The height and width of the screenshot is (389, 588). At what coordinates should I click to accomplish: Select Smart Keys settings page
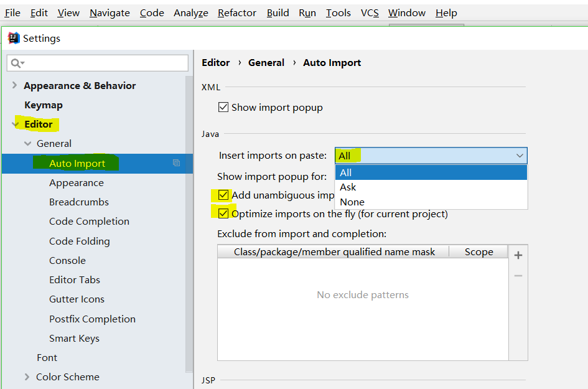tap(74, 339)
